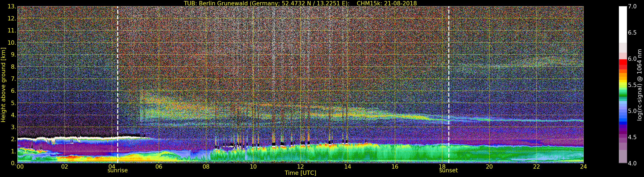Click the colorbar label log(rc-signal) @ 1064 nm
Screen dimensions: 644x177
640,85
